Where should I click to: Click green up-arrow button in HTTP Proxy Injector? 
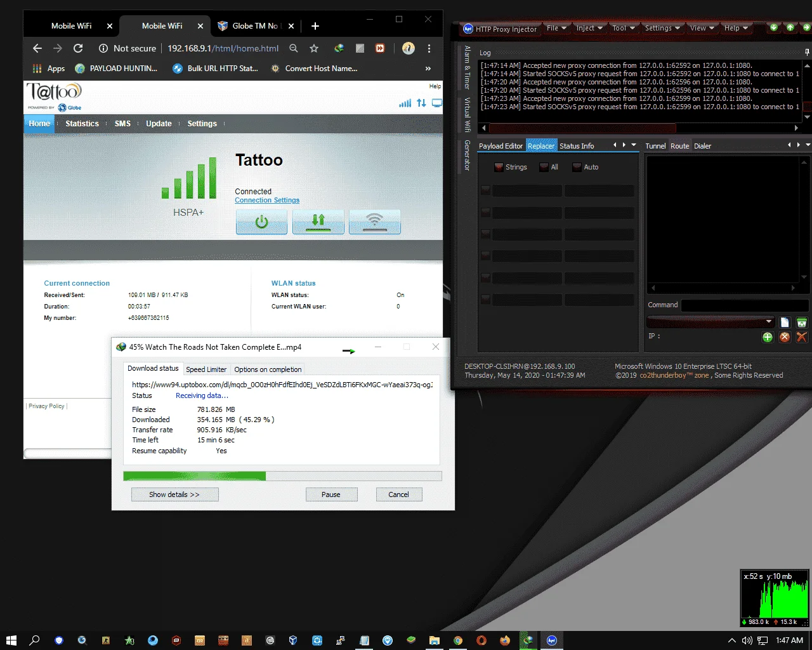pos(790,27)
